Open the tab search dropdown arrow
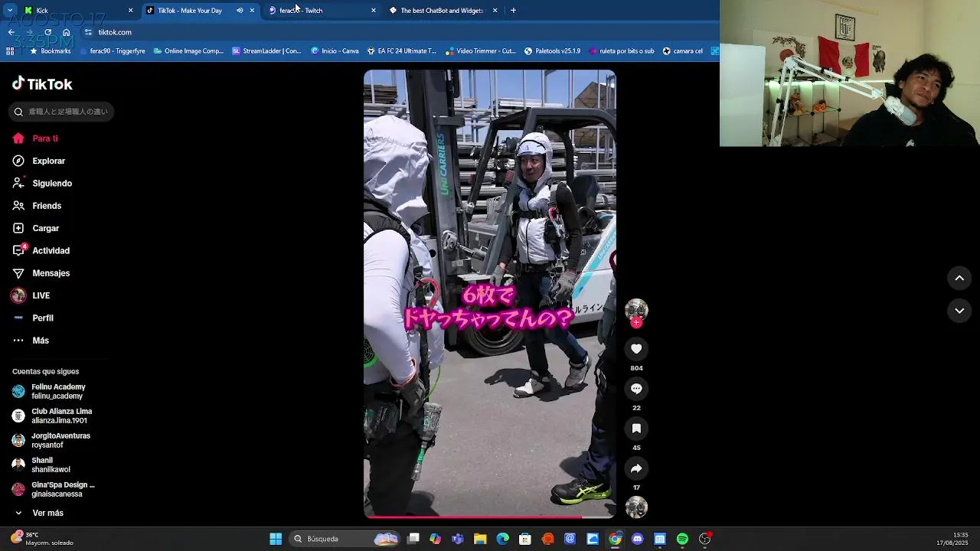This screenshot has height=551, width=980. (x=10, y=11)
